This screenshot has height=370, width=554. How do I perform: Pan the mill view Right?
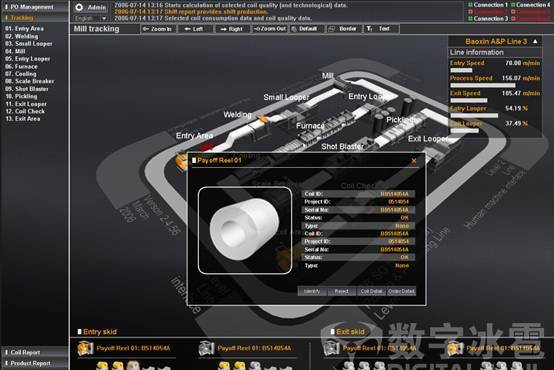point(232,29)
